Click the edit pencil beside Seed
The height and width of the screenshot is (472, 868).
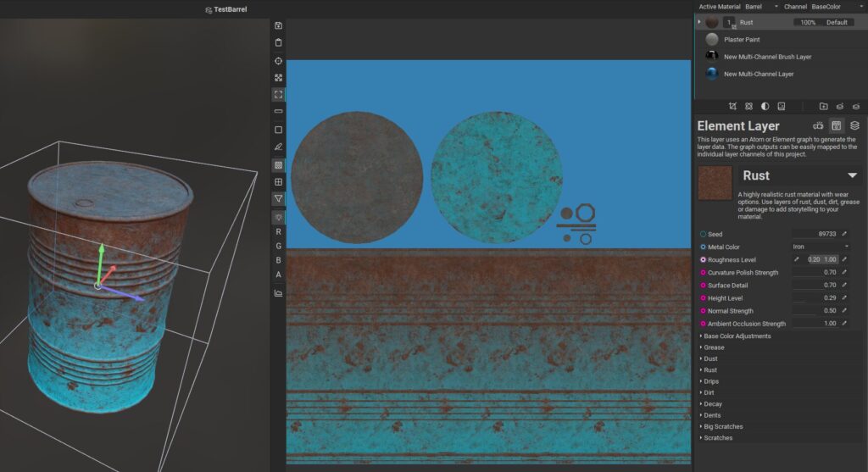click(x=845, y=234)
